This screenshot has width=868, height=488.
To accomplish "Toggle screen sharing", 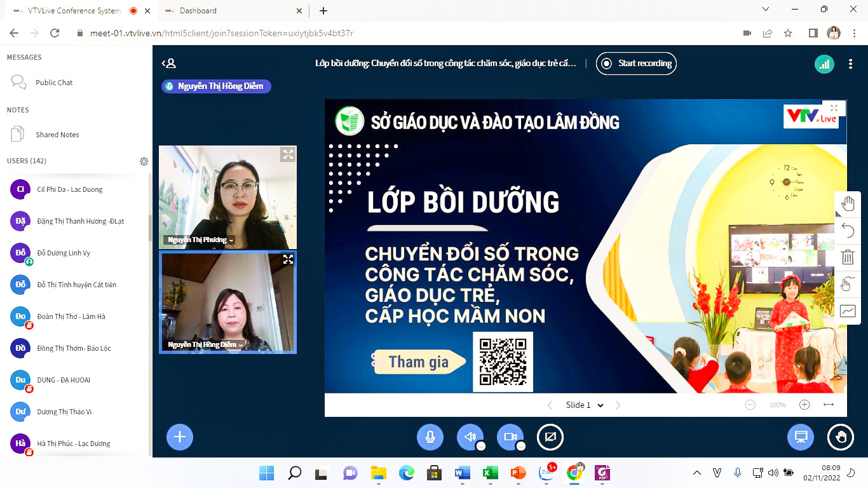I will [x=550, y=437].
